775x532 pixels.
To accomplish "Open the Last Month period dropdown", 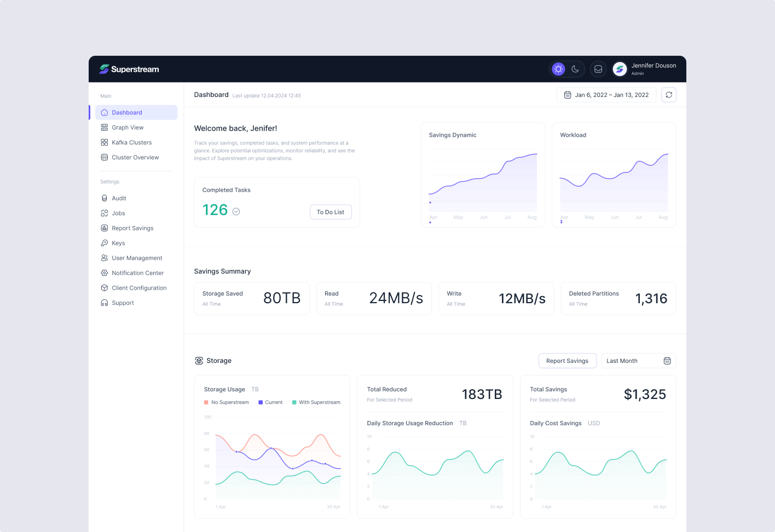I will tap(639, 361).
